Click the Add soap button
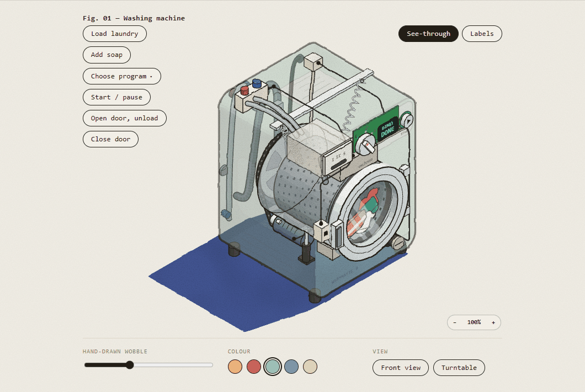This screenshot has width=585, height=392. click(107, 55)
